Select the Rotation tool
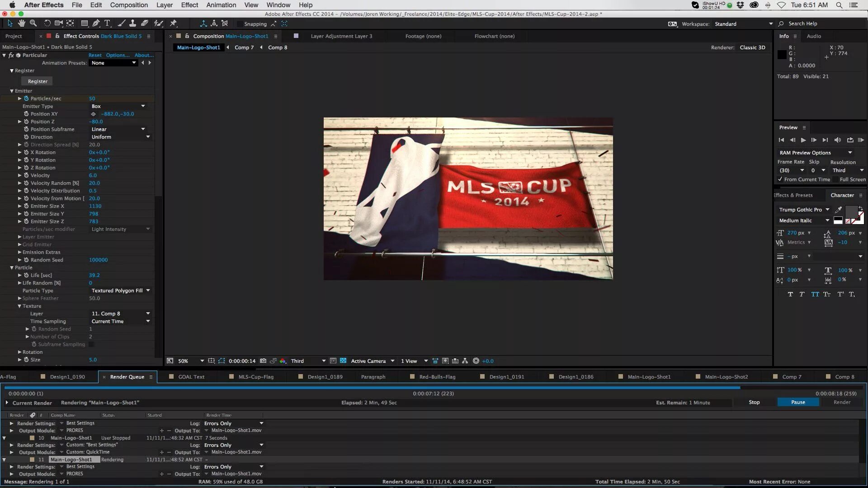Viewport: 868px width, 488px height. pos(47,23)
